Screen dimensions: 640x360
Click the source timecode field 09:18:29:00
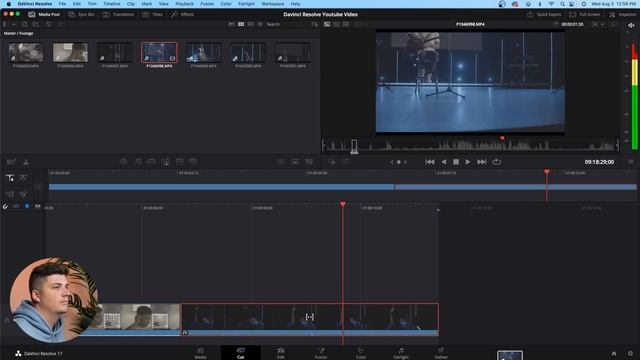(599, 162)
